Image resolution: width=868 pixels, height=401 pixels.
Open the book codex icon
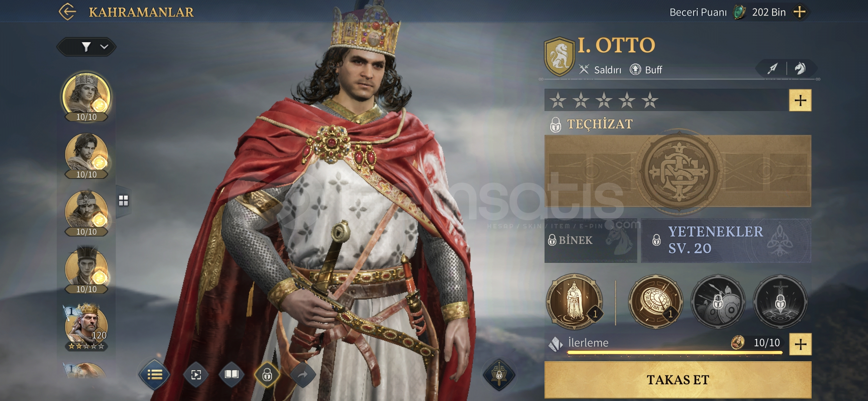(x=231, y=374)
